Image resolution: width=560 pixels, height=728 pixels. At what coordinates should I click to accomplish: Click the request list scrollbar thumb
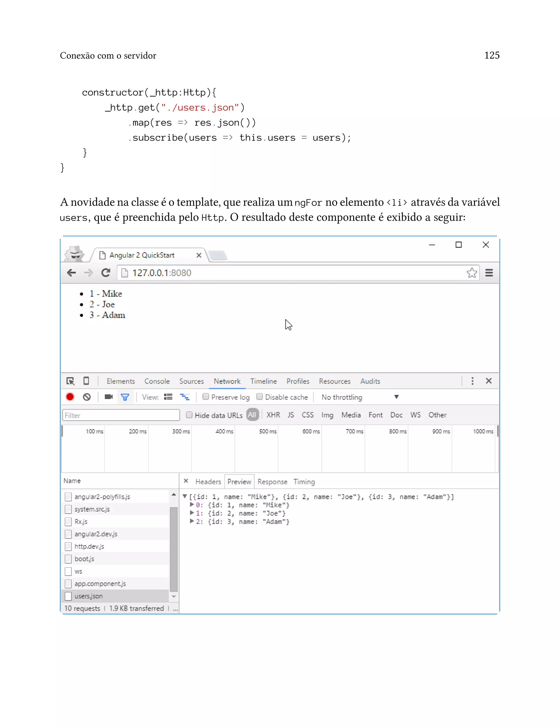point(174,549)
